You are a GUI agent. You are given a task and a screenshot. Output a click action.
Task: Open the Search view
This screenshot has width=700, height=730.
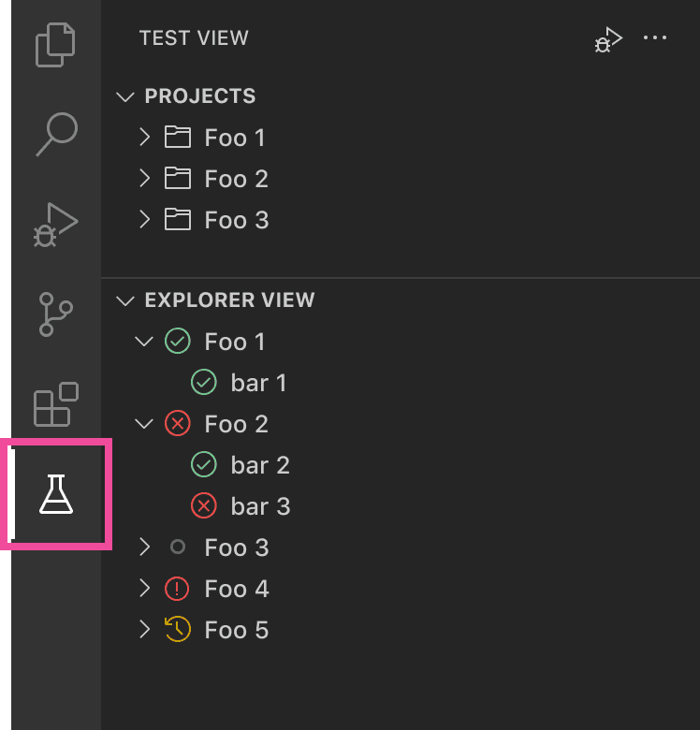click(55, 134)
